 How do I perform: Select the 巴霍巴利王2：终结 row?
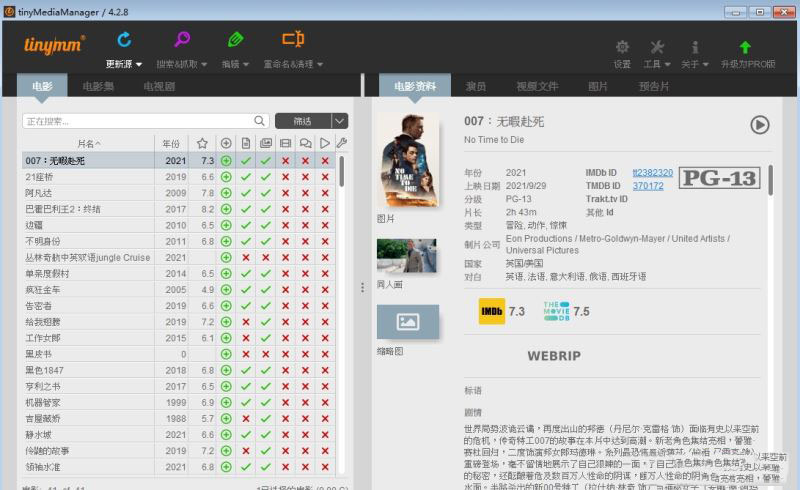coord(179,209)
